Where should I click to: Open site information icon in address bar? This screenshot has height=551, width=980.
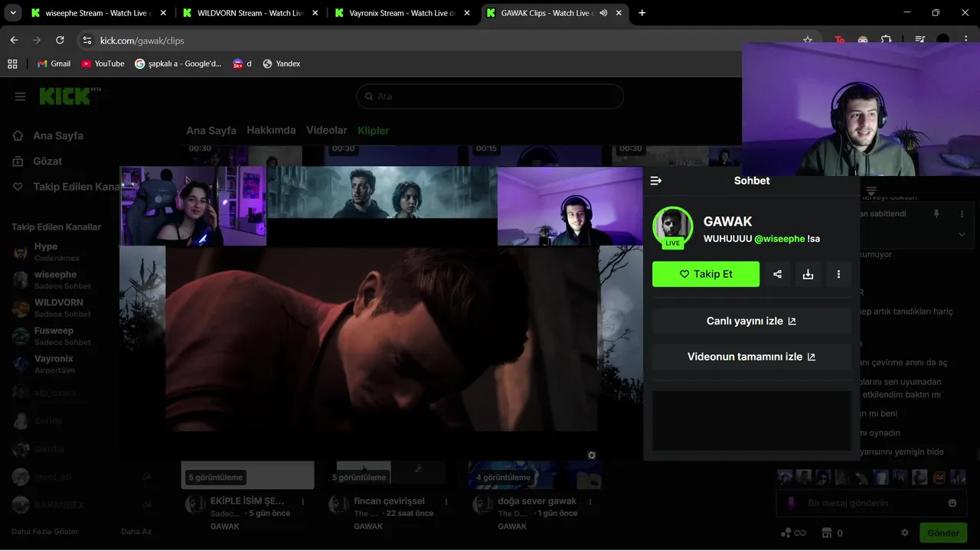tap(87, 40)
